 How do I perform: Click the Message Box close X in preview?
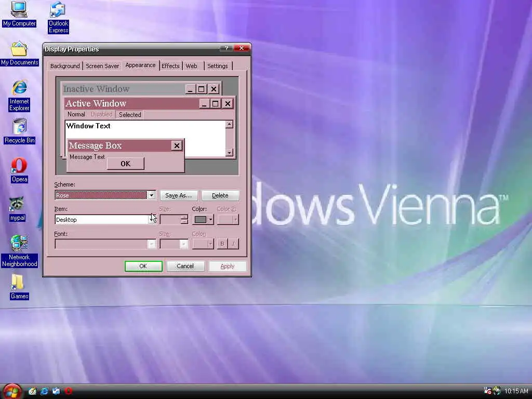tap(177, 146)
